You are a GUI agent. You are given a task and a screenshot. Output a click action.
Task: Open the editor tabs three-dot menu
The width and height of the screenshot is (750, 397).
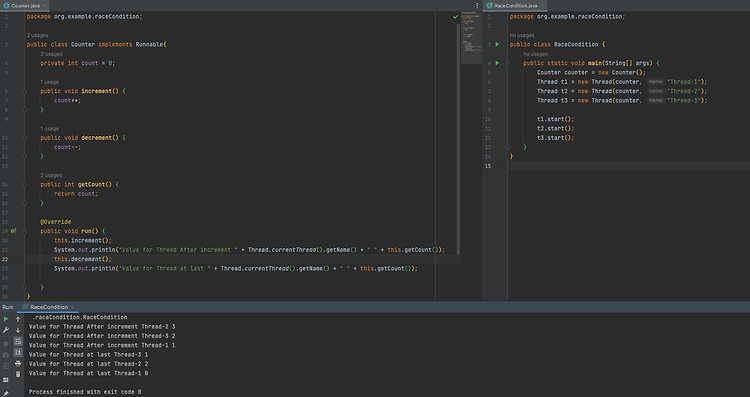click(477, 6)
